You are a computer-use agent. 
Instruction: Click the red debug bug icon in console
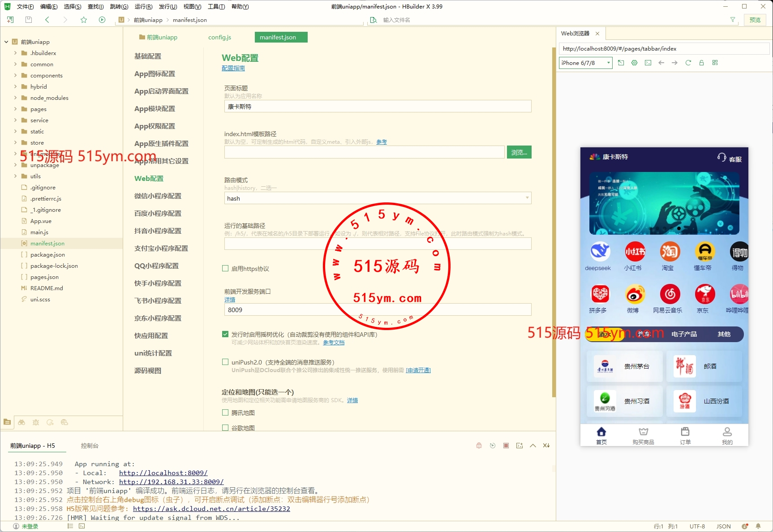[479, 446]
